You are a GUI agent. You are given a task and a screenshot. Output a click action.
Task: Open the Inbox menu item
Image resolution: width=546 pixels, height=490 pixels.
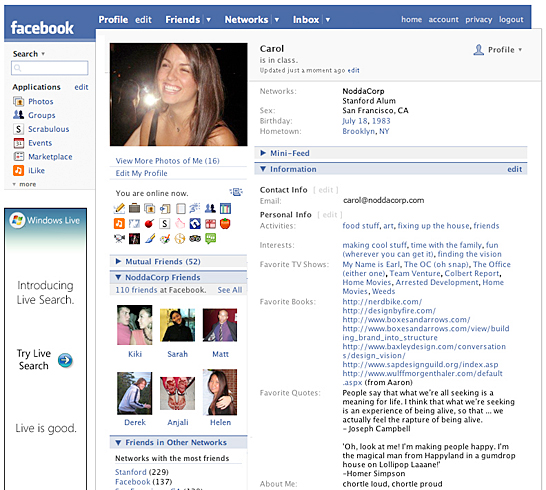tap(306, 20)
